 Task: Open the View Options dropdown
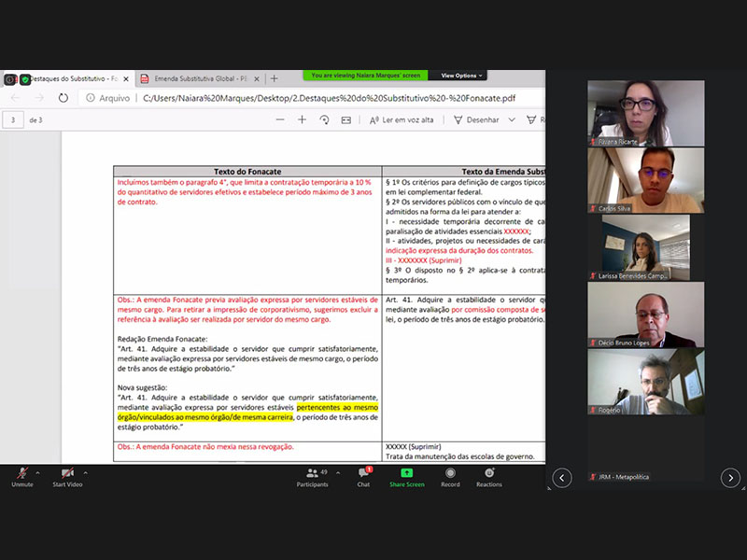pyautogui.click(x=460, y=76)
